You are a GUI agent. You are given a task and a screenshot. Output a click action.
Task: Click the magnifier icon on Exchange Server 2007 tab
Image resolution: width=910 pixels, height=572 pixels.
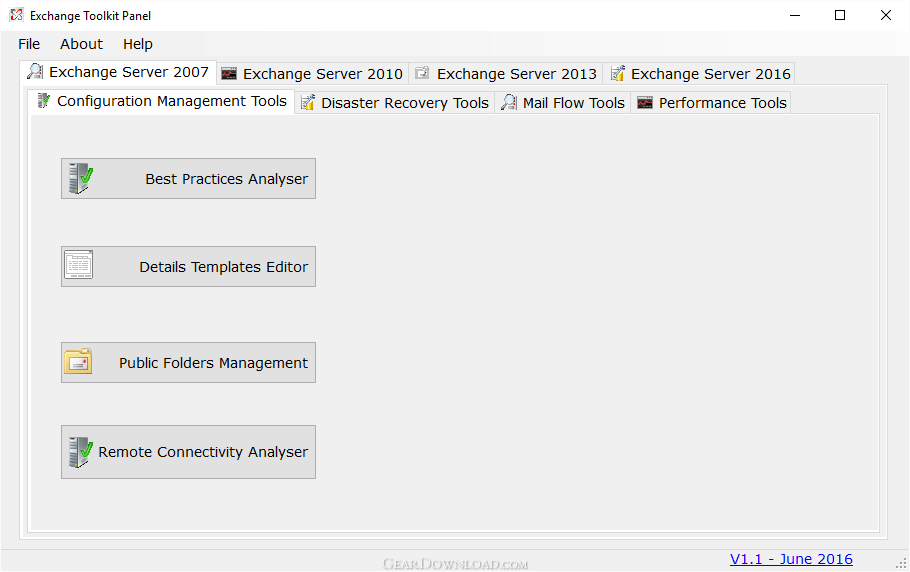coord(35,71)
